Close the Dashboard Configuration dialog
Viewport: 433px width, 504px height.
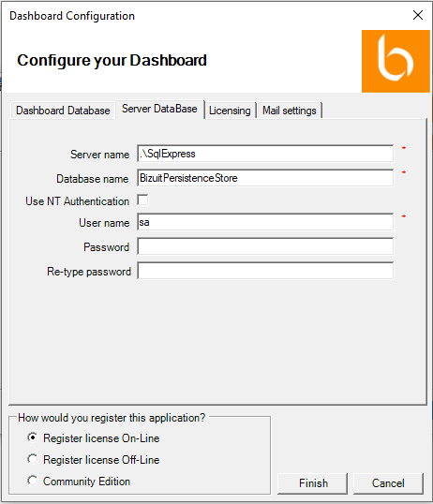coord(418,15)
